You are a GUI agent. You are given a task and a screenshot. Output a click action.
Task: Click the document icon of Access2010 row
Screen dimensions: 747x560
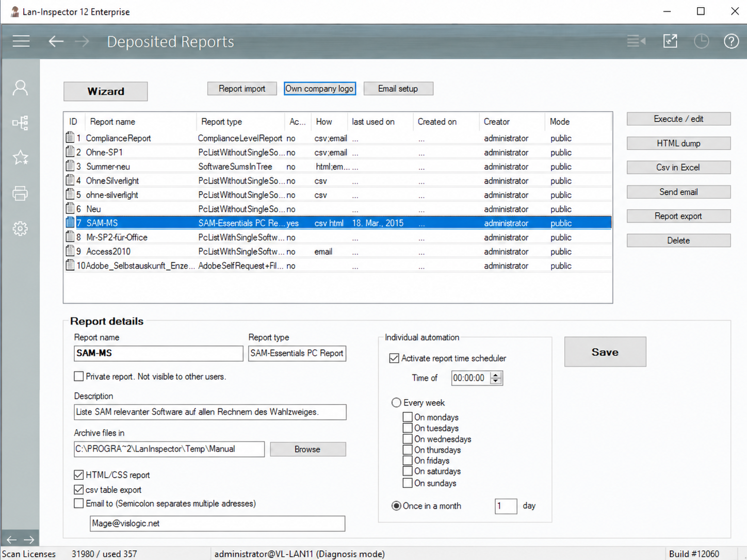click(70, 251)
